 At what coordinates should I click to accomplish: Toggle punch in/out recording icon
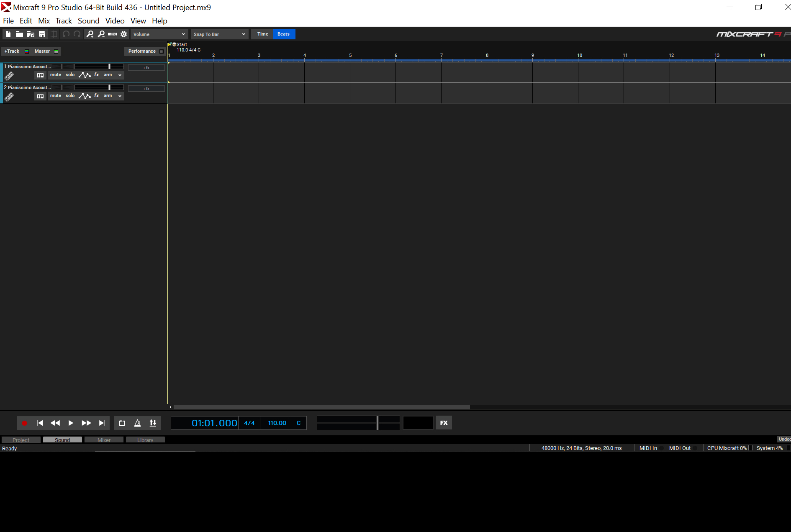click(x=153, y=423)
